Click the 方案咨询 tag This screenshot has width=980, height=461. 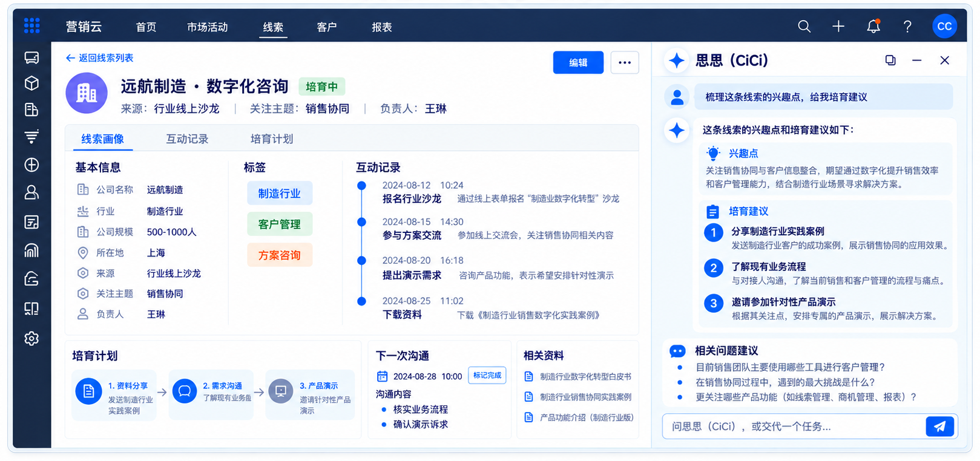[x=280, y=255]
